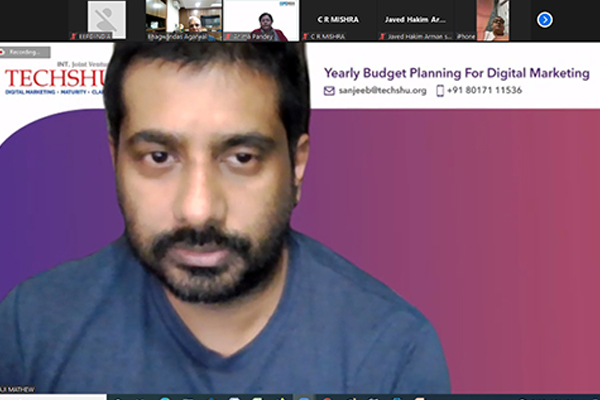The image size is (600, 400).
Task: Click the envelope email icon
Action: coord(329,91)
